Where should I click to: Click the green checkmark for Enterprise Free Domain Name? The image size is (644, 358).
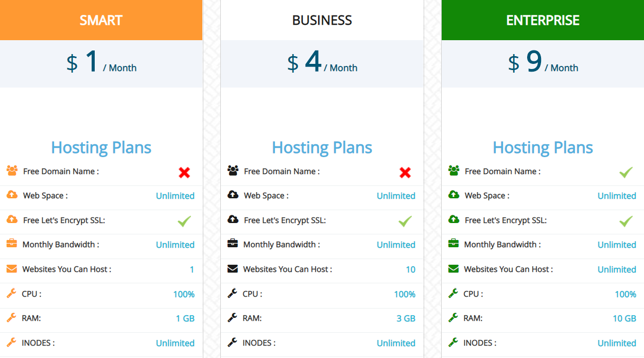tap(625, 172)
